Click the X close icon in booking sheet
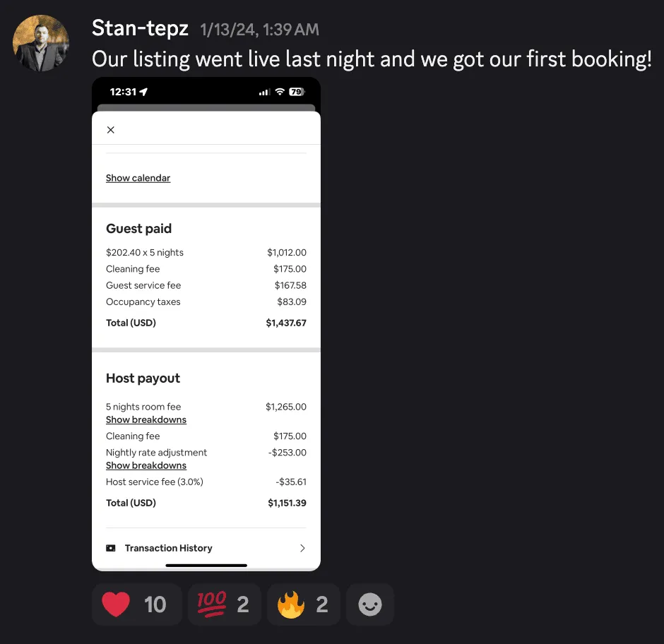The height and width of the screenshot is (644, 664). (x=110, y=130)
